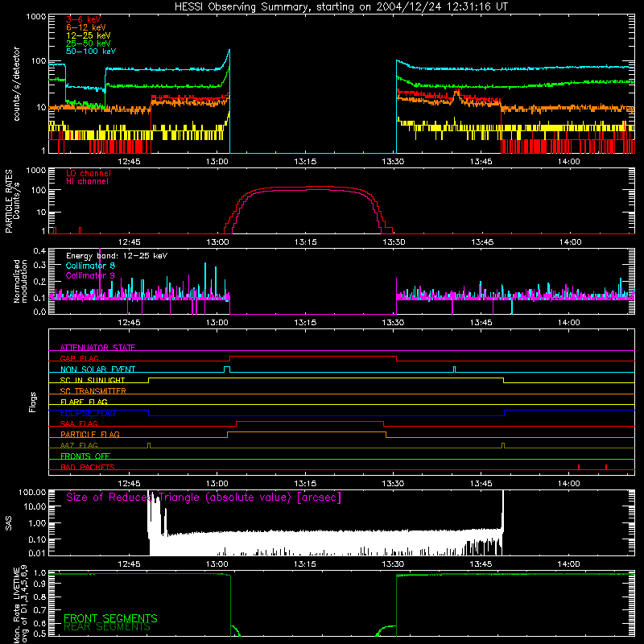
Task: Click 13:45 tick label under counts plot
Action: (x=481, y=162)
